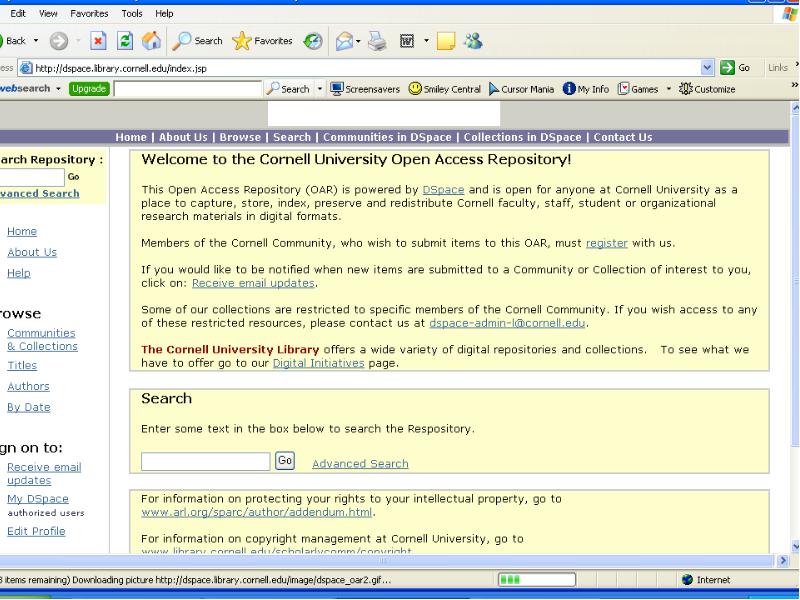Screen dimensions: 800x600
Task: Open Smiley Central toolbar item
Action: click(x=445, y=89)
